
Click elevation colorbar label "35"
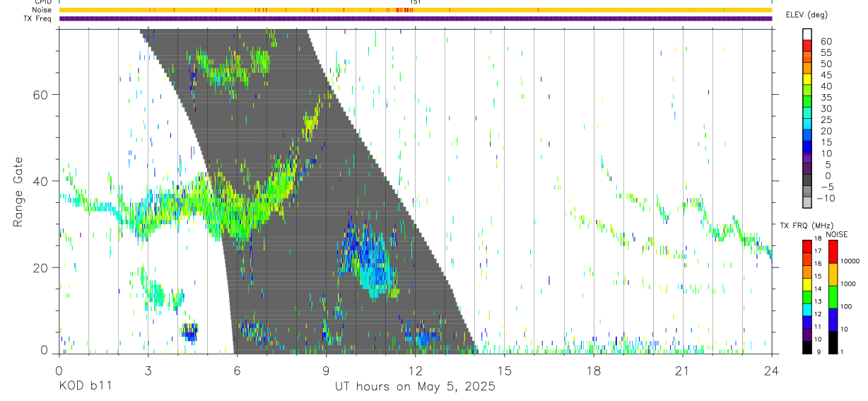[x=826, y=97]
